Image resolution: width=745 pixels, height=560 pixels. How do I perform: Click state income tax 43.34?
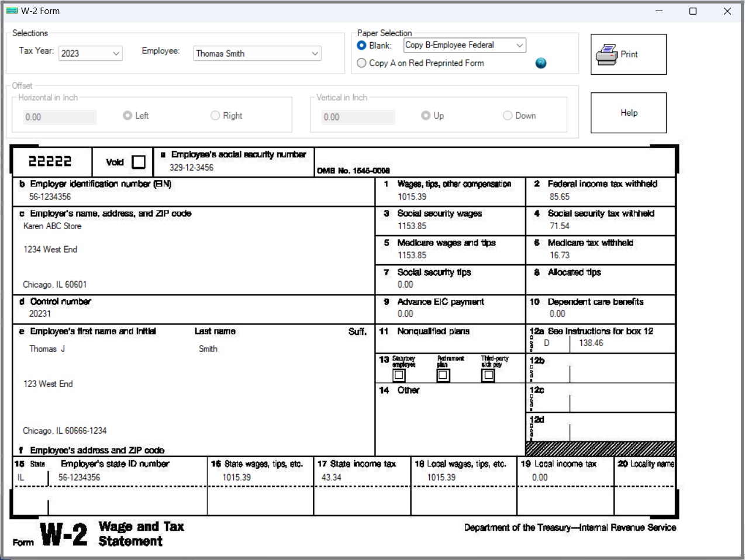tap(331, 477)
